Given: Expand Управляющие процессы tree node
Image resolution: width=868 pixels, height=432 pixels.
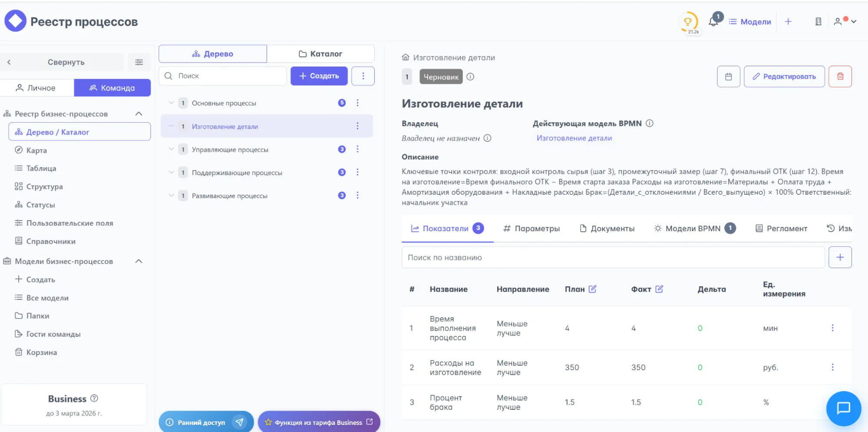Looking at the screenshot, I should coord(171,149).
